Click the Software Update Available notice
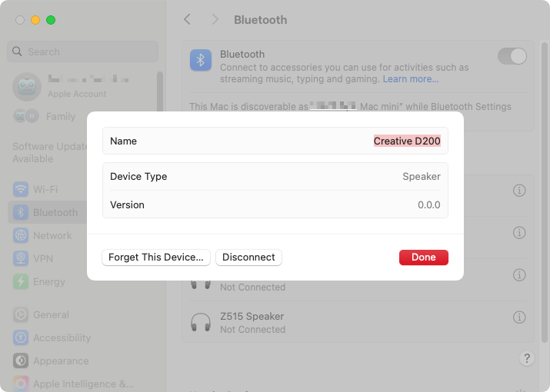The image size is (550, 392). (49, 152)
